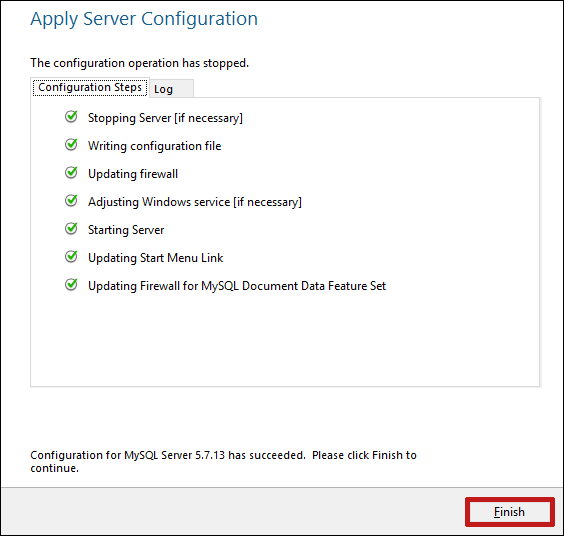Click the green check beside Stopping Server
This screenshot has height=536, width=564.
[x=71, y=117]
